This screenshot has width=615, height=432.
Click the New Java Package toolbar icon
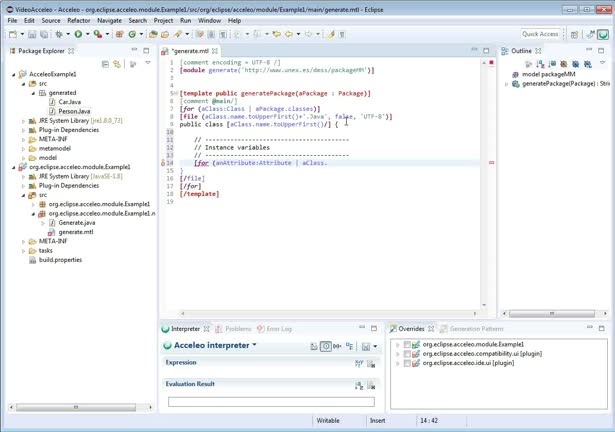pyautogui.click(x=119, y=35)
